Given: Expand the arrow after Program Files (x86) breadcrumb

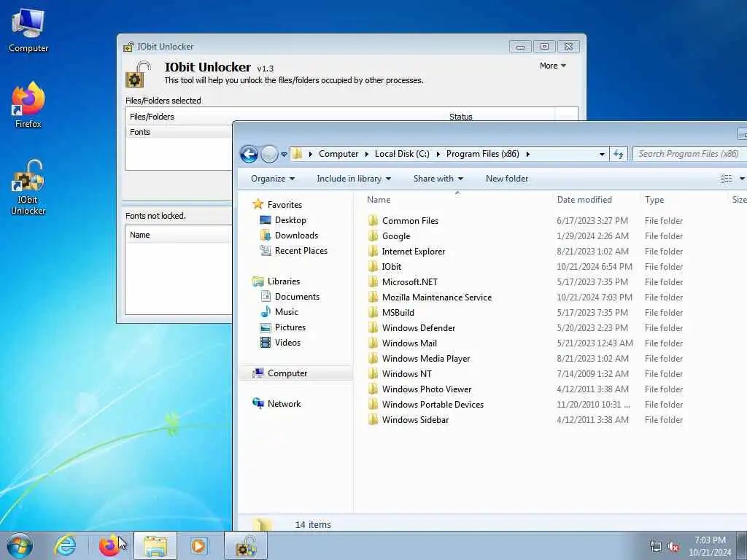Looking at the screenshot, I should (528, 154).
